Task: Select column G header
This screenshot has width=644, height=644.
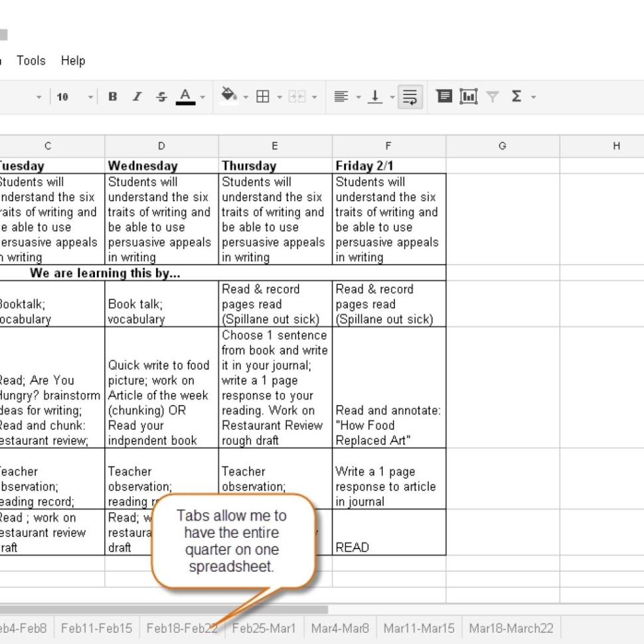Action: point(503,146)
